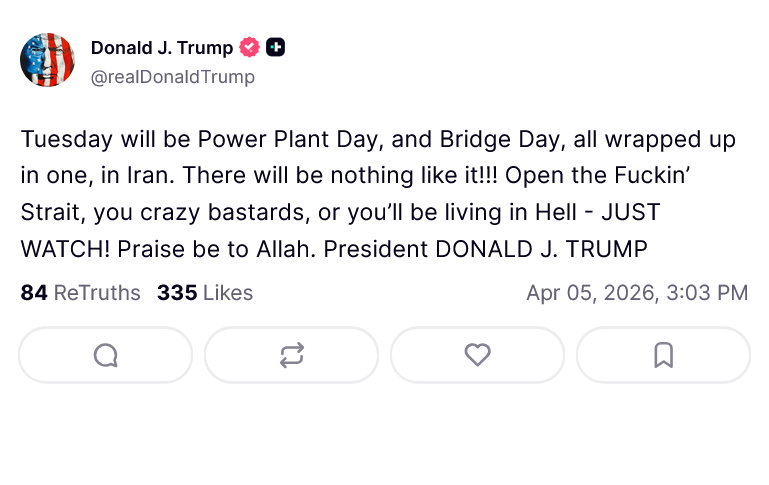The height and width of the screenshot is (485, 769).
Task: Visit the @realDonaldTrump handle
Action: [x=172, y=77]
